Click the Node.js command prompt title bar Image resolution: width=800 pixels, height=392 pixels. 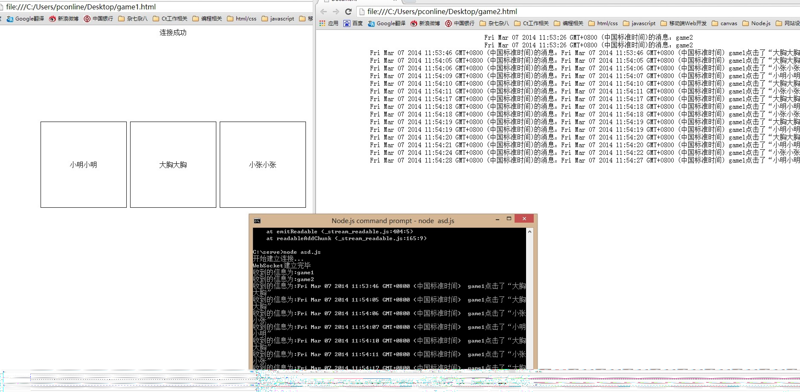tap(392, 220)
